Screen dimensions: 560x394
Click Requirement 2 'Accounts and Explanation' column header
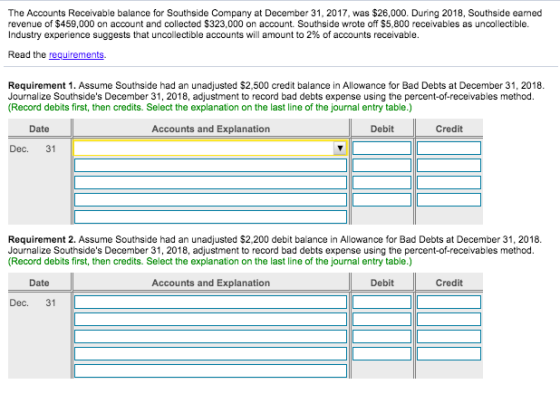[x=211, y=283]
